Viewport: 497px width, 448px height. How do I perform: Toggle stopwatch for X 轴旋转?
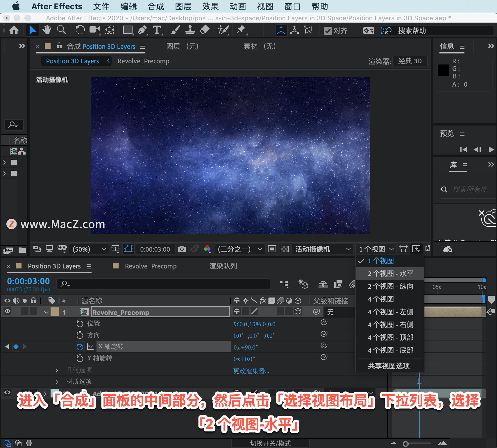(x=80, y=347)
